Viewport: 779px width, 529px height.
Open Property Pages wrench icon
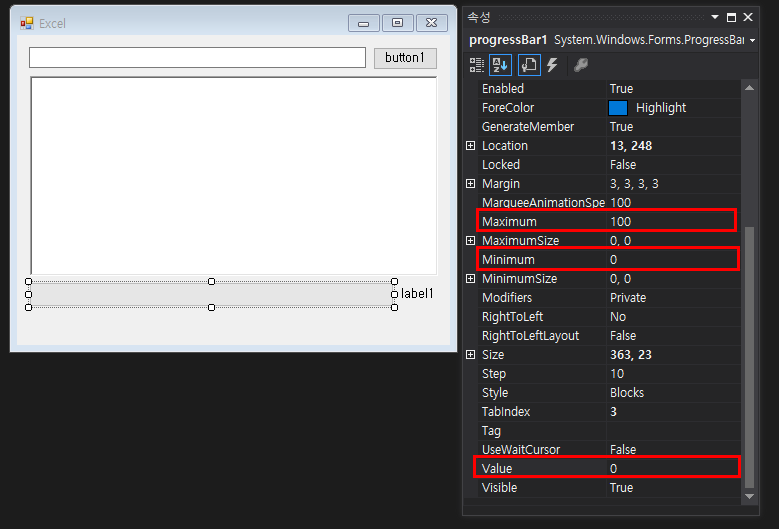581,65
